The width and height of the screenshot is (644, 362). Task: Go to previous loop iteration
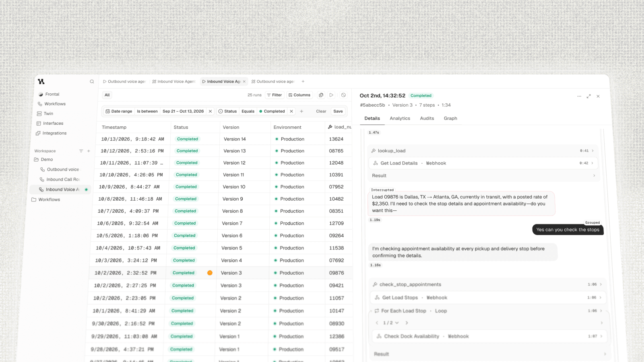377,323
